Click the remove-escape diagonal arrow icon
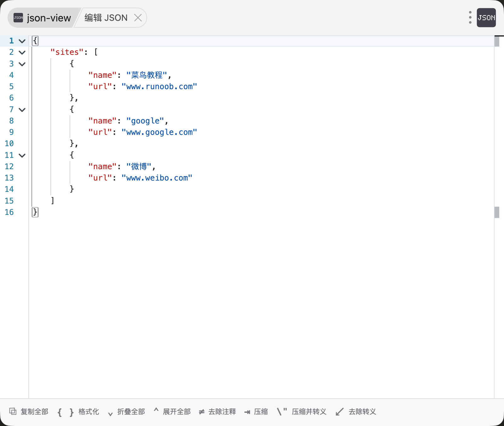The height and width of the screenshot is (426, 504). coord(340,412)
